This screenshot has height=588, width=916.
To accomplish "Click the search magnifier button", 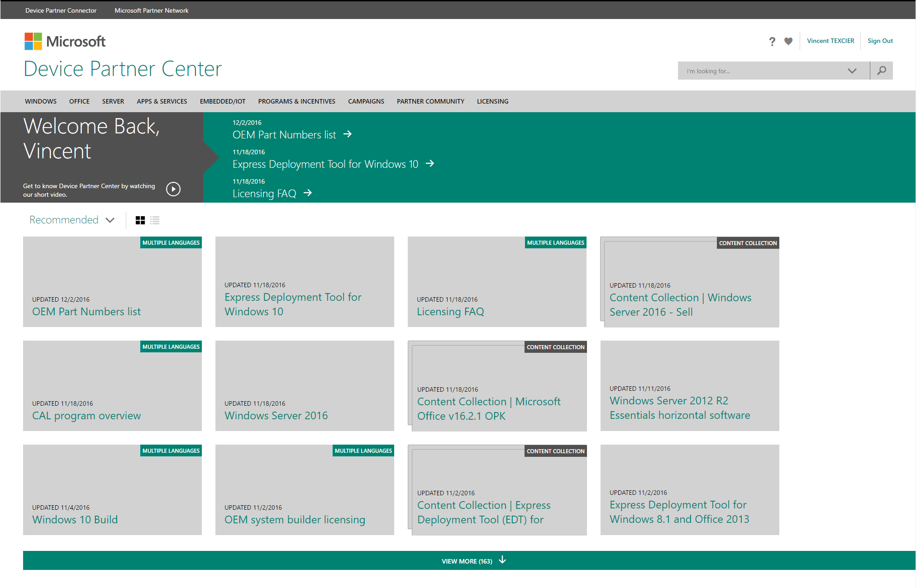I will [881, 71].
